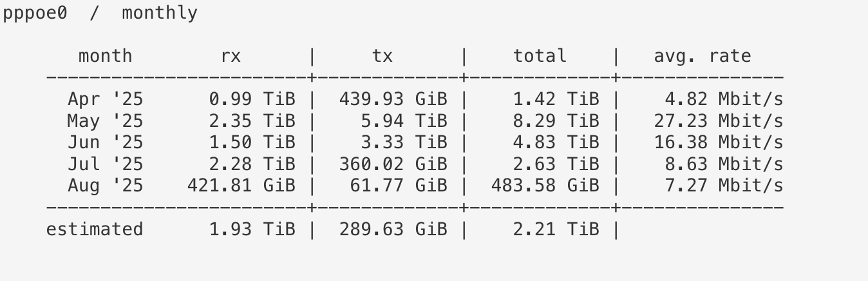Select the Aug '25 month row label
868x281 pixels.
(x=105, y=186)
